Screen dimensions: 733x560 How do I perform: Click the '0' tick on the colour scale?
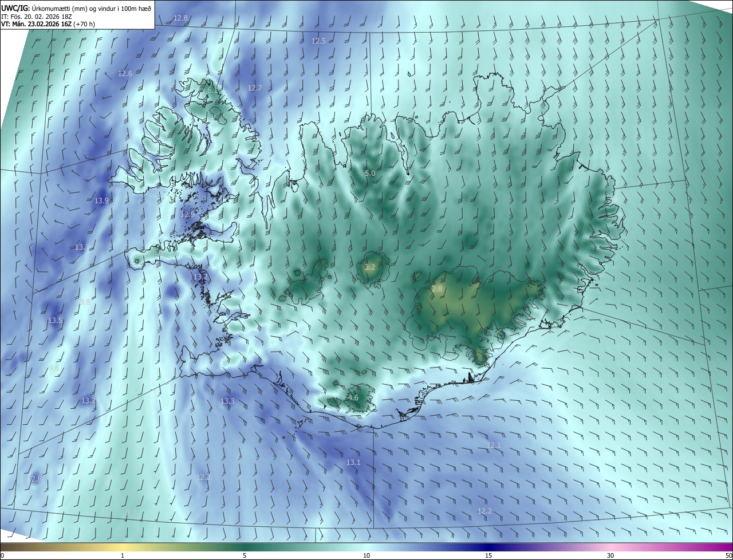[2, 555]
